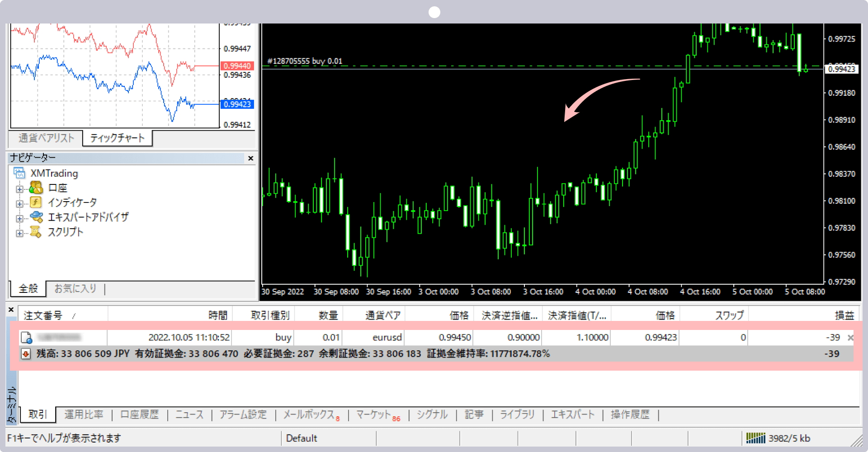Switch to the 通貨ペアリスト tab
The width and height of the screenshot is (868, 452).
click(46, 138)
